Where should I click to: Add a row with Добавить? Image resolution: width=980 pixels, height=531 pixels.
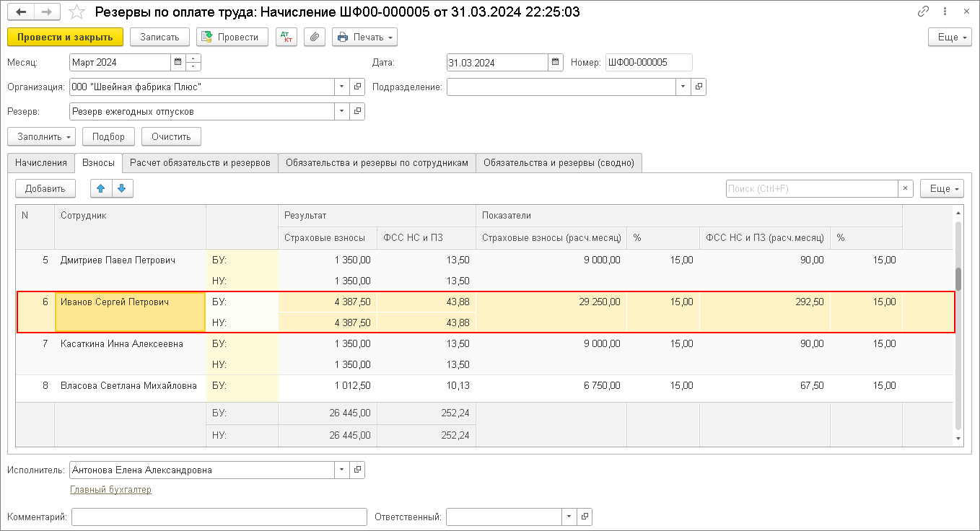pos(45,188)
